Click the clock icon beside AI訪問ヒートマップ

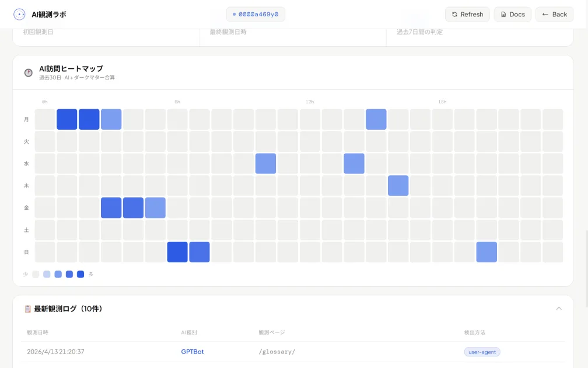click(28, 72)
